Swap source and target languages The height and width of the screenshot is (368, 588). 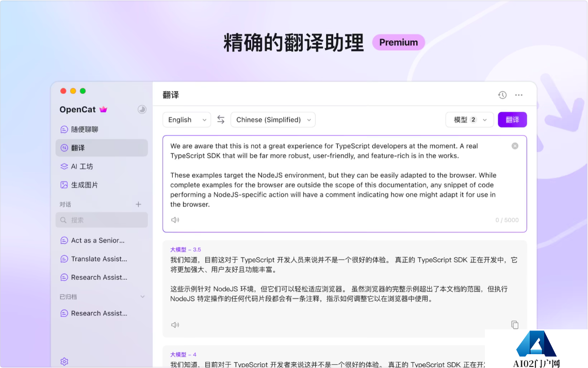221,120
